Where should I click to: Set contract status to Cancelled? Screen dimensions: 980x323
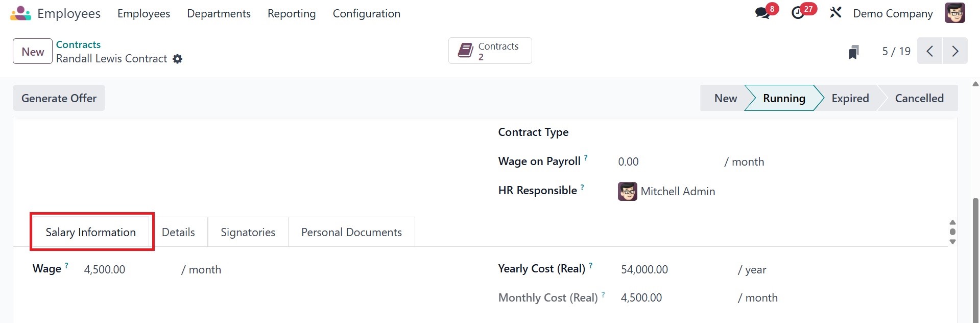pyautogui.click(x=919, y=98)
